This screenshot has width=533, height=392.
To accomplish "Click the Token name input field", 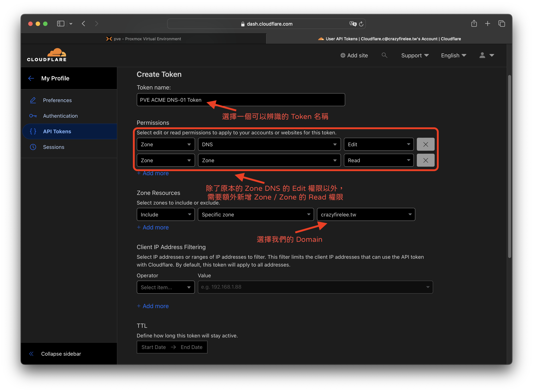I will pos(241,100).
